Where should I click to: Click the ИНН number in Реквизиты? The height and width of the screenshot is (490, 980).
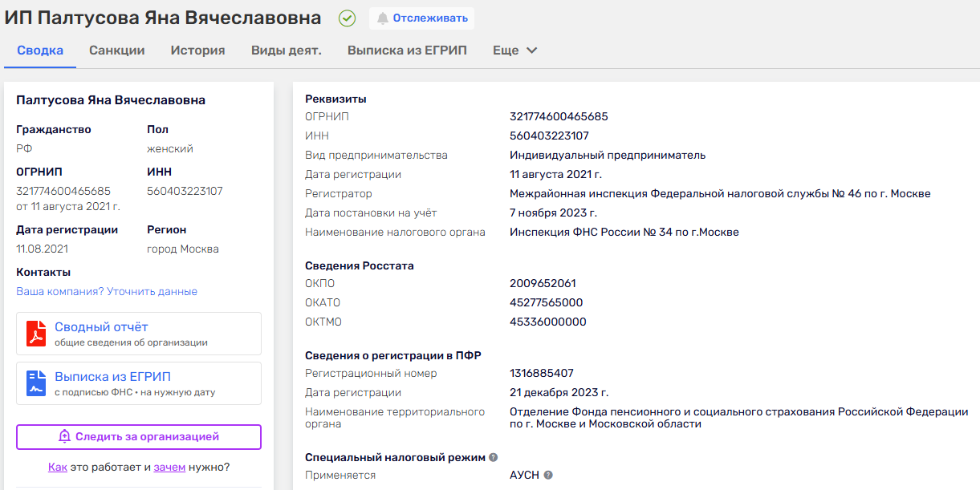(x=549, y=136)
